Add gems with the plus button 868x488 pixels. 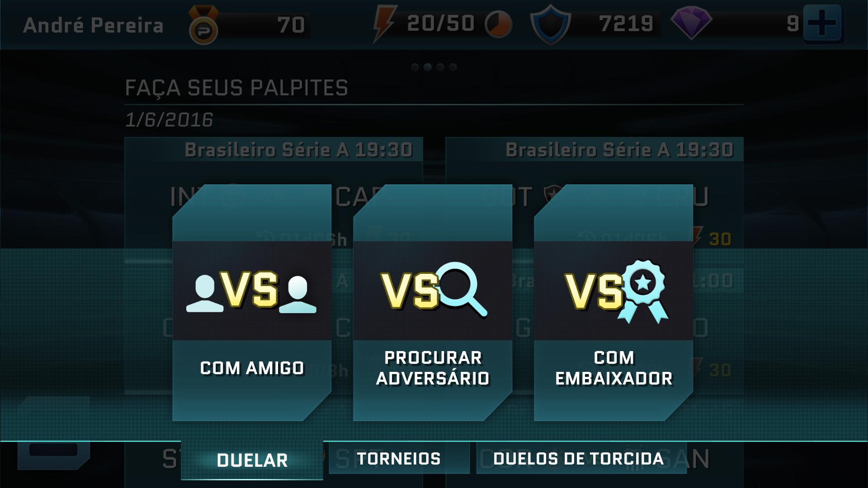(822, 23)
